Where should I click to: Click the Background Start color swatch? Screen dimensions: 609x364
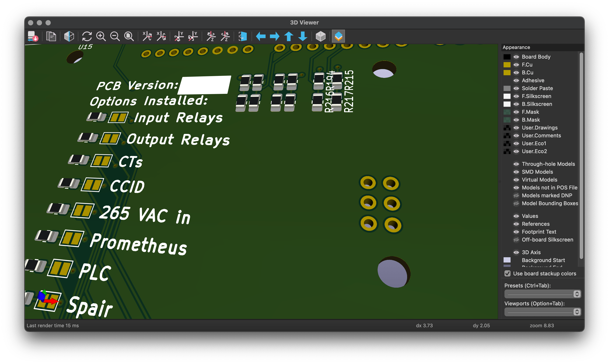pos(507,260)
